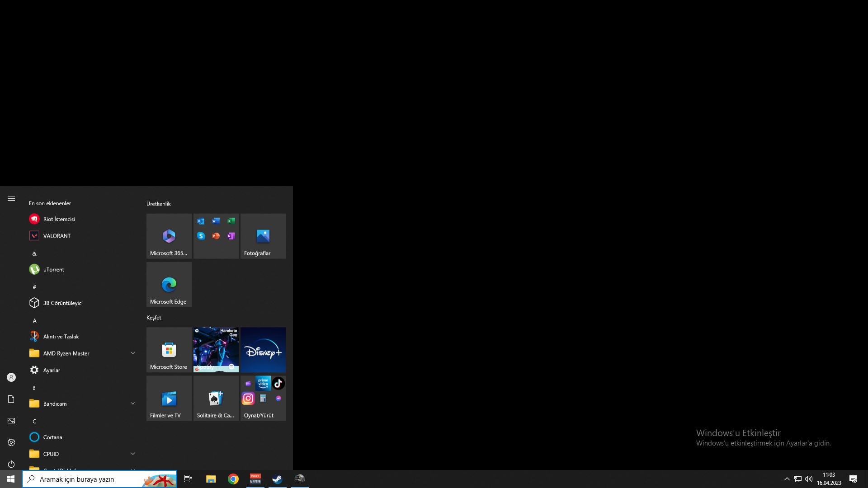Open the Disney+ tile

263,350
